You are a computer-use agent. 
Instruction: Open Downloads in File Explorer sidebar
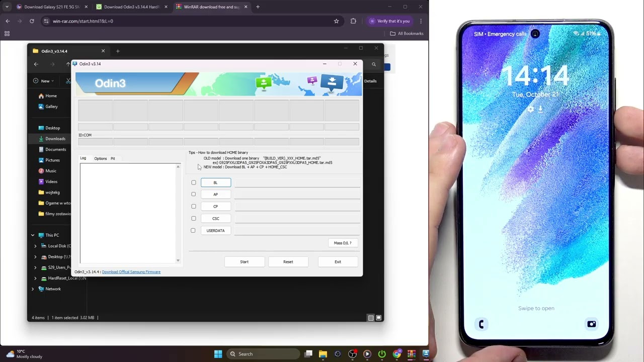[52, 139]
